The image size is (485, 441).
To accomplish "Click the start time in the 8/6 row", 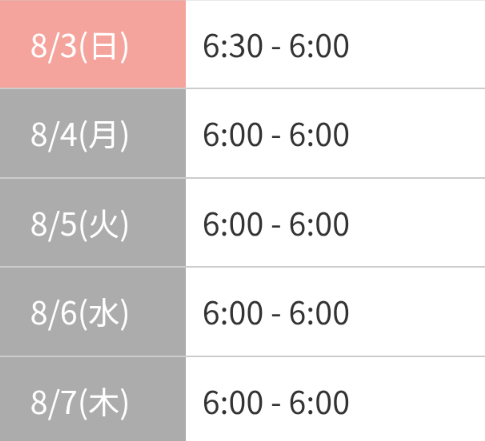I will click(x=233, y=313).
